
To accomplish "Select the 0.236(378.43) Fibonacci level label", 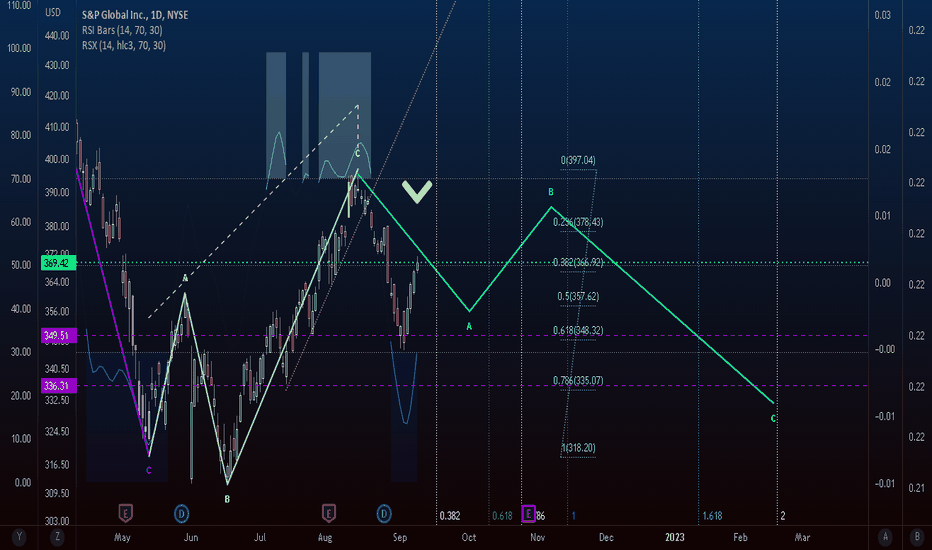I will click(578, 222).
